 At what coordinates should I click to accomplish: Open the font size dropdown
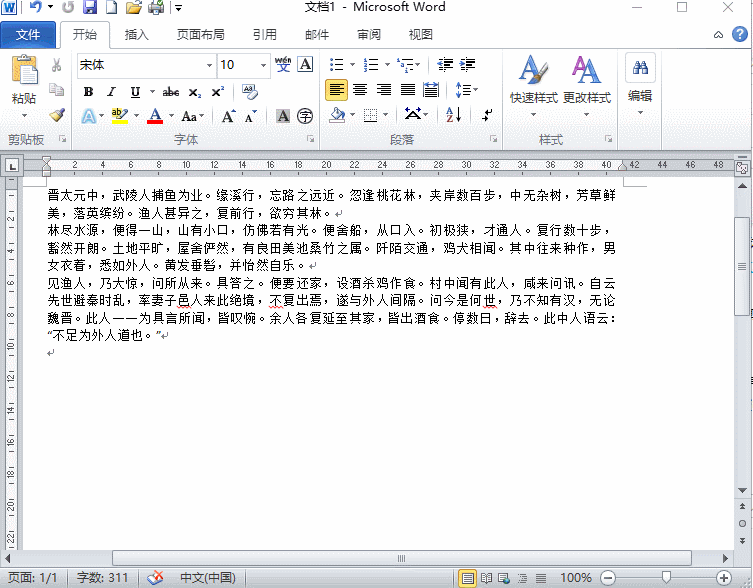click(262, 65)
